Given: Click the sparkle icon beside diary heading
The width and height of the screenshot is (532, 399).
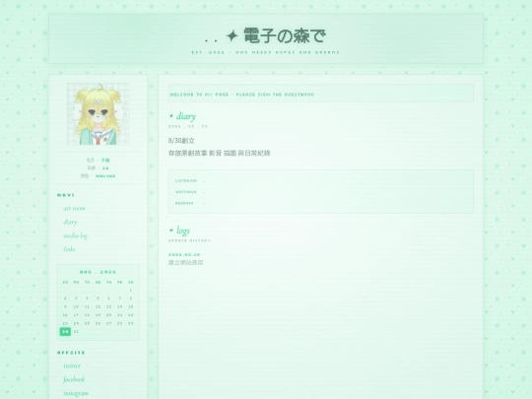Looking at the screenshot, I should [x=171, y=116].
